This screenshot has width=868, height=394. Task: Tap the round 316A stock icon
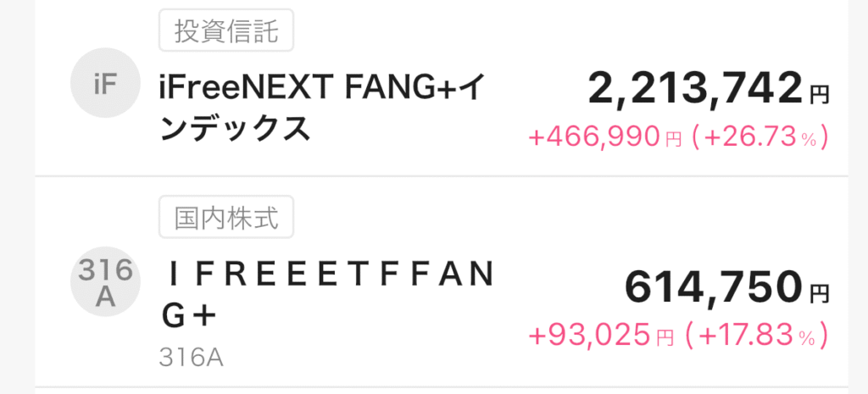tap(104, 285)
